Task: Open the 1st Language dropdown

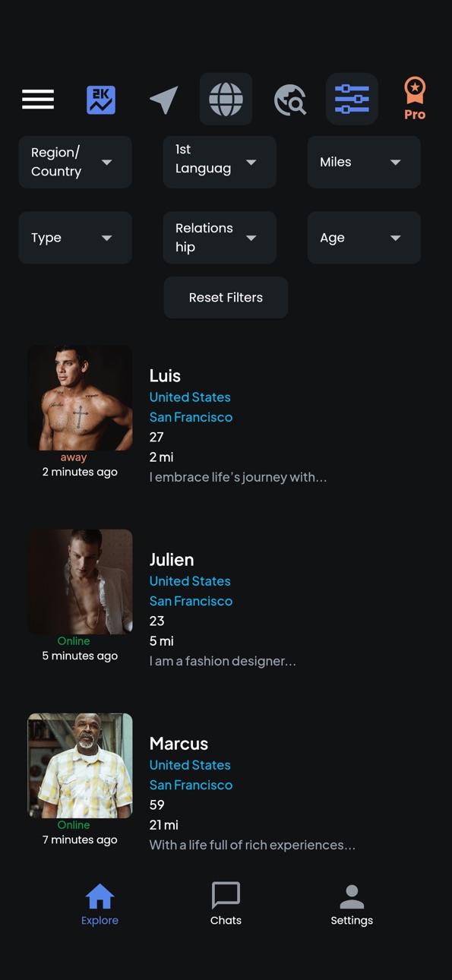Action: click(x=220, y=162)
